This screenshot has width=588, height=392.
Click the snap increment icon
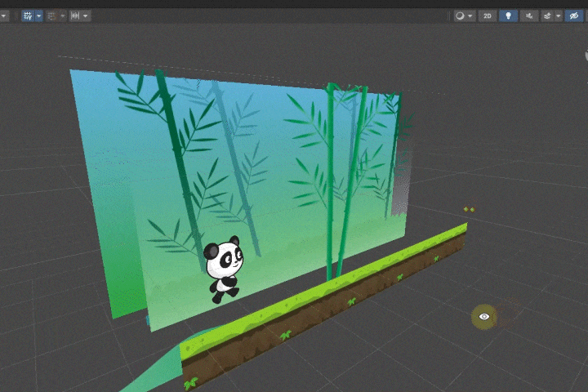[76, 16]
